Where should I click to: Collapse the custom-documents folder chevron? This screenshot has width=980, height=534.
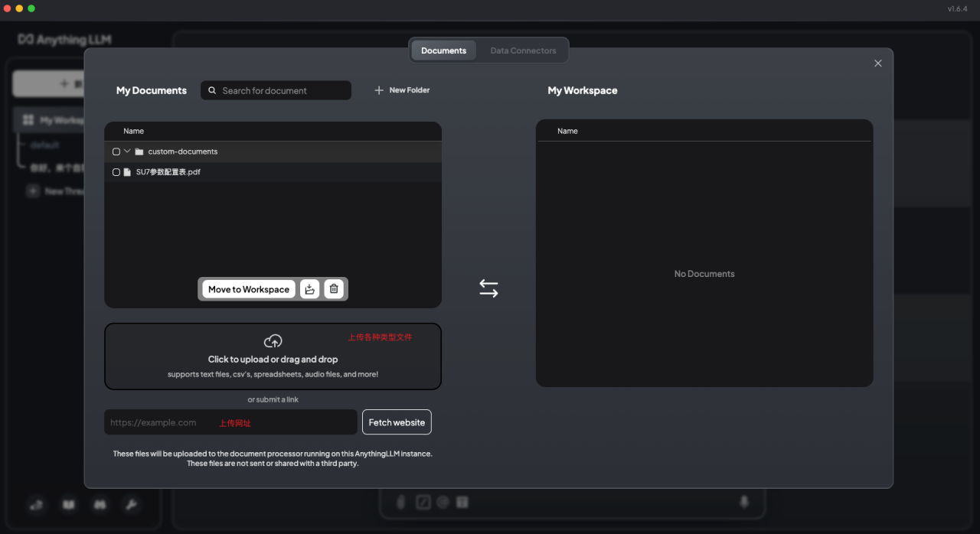pos(127,151)
